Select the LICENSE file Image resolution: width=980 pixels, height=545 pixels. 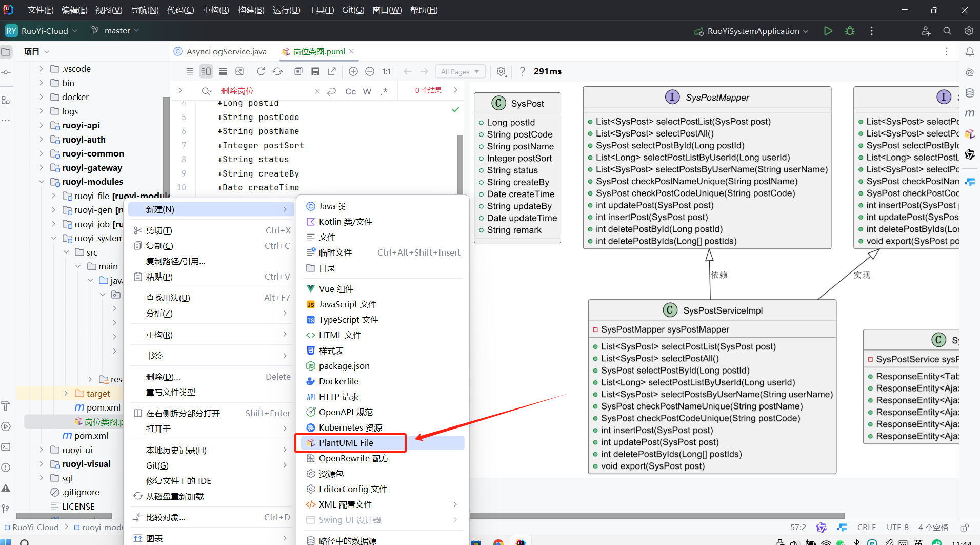click(x=72, y=507)
